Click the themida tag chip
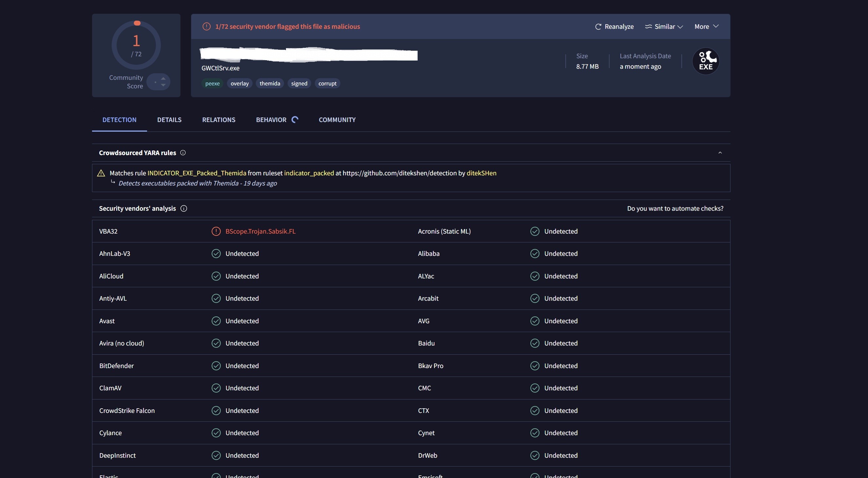This screenshot has width=868, height=478. coord(270,83)
